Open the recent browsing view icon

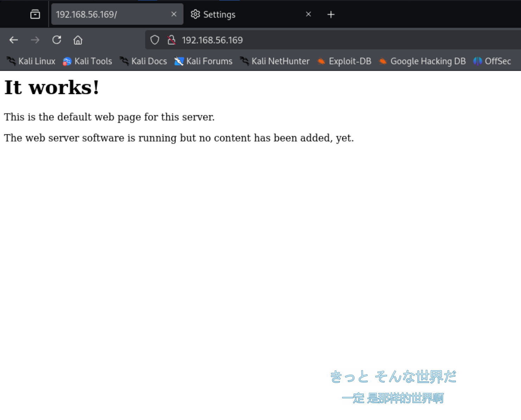35,14
